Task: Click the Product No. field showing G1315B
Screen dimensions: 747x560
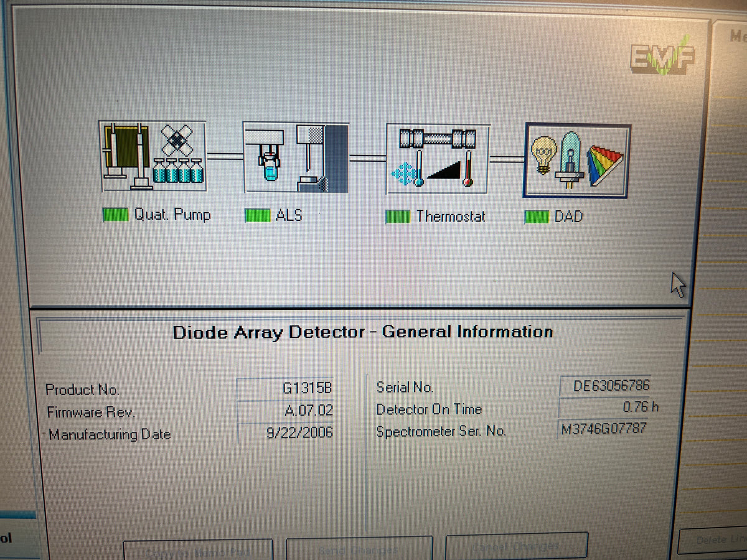Action: [x=286, y=389]
